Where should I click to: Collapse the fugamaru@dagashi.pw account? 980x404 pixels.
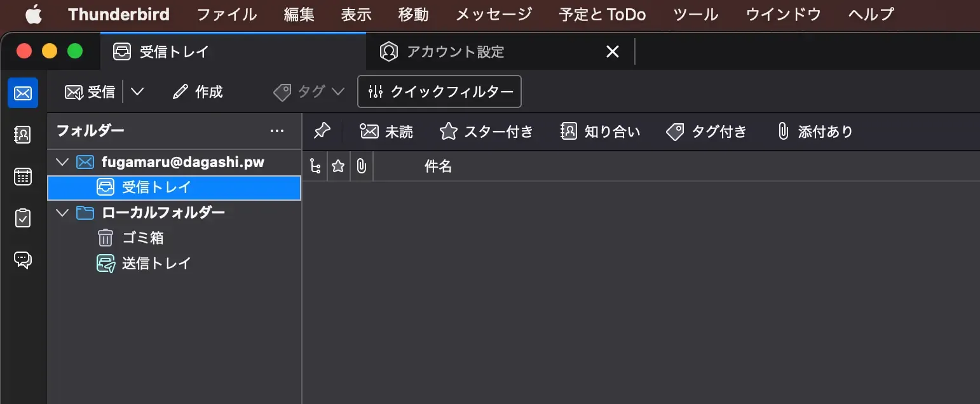point(62,162)
